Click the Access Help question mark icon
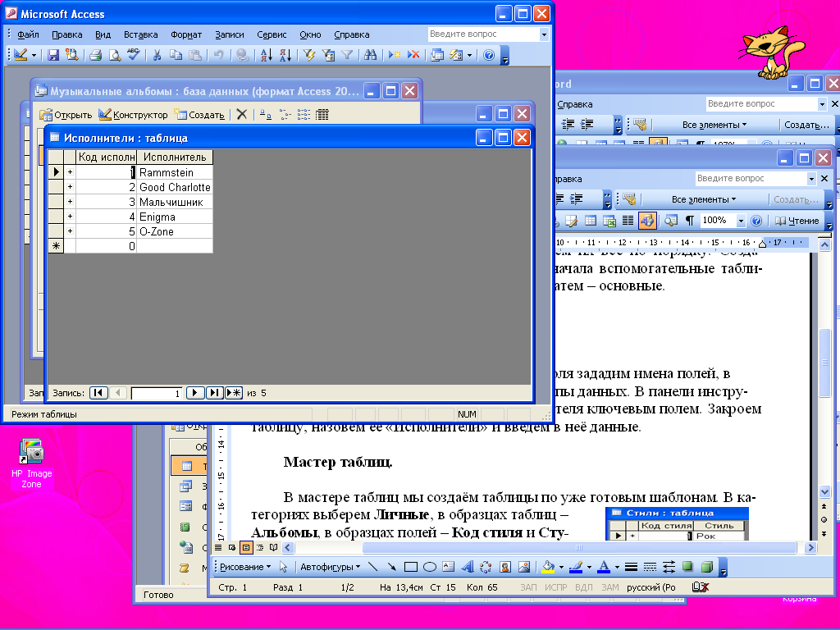The width and height of the screenshot is (840, 630). [x=489, y=55]
